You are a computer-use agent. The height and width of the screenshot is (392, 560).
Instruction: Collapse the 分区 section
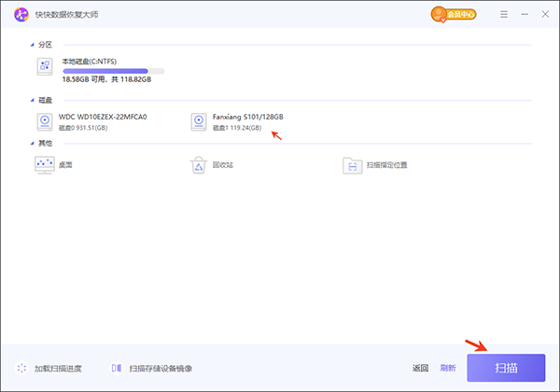32,45
